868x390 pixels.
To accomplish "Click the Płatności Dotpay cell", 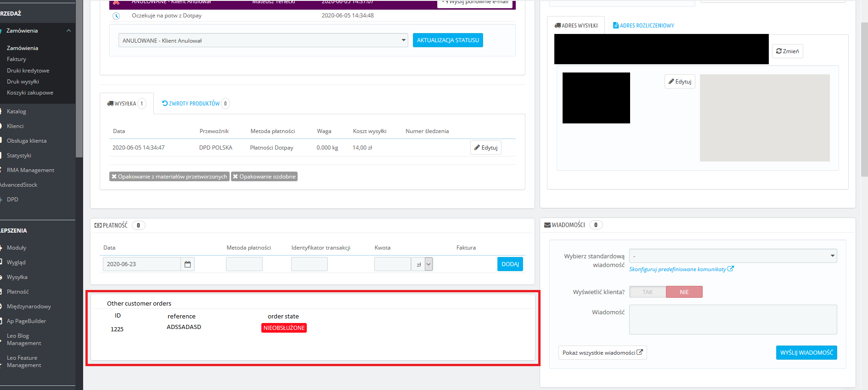I will pyautogui.click(x=271, y=148).
